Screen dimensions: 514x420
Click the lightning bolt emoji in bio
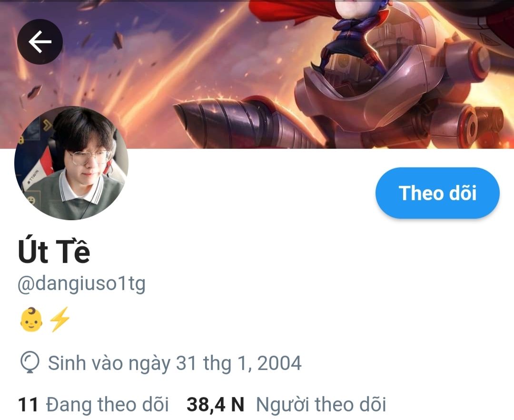point(59,320)
